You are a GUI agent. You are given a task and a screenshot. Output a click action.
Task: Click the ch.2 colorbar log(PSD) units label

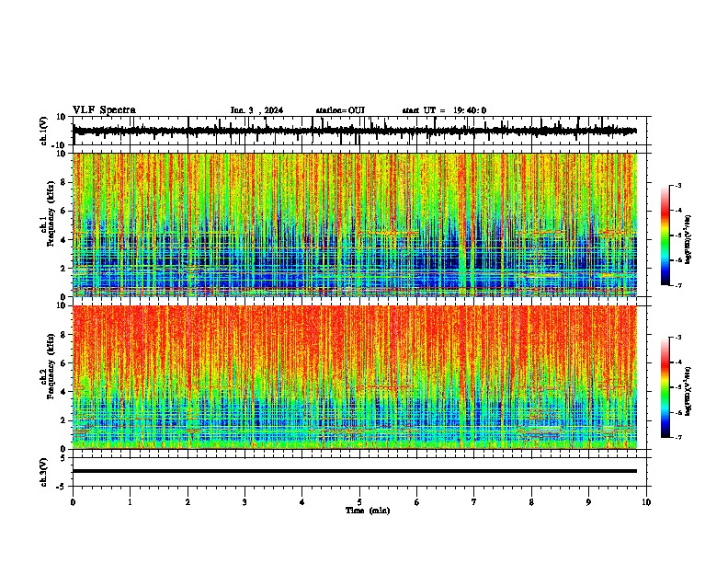point(688,391)
